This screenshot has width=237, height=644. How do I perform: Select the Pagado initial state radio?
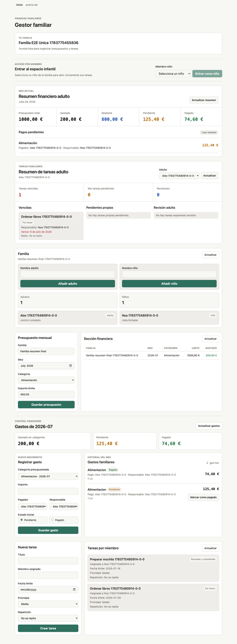pos(53,520)
